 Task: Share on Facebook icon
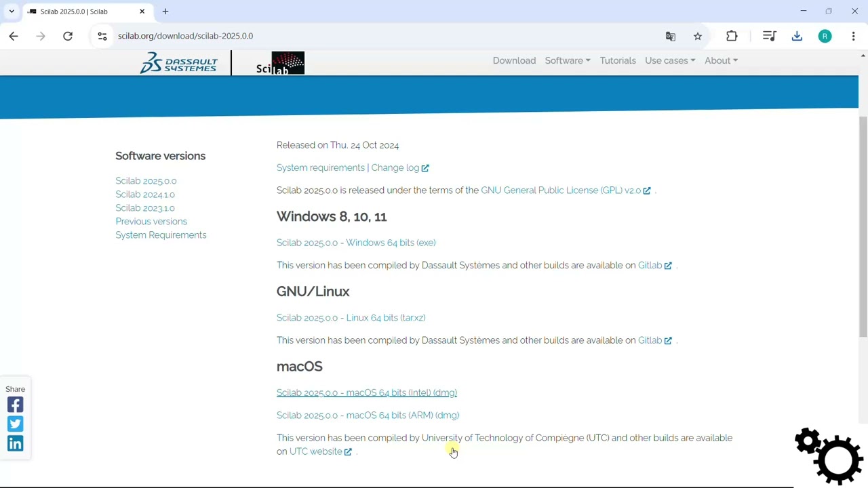15,405
